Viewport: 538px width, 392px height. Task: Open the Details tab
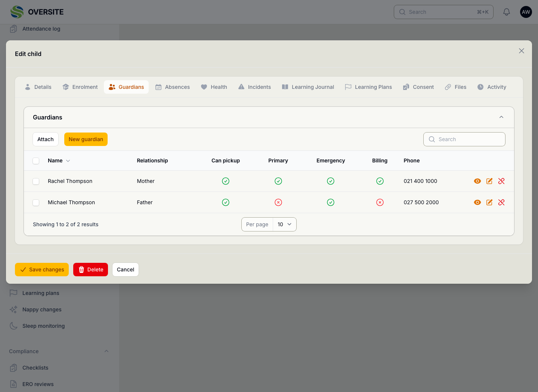38,87
